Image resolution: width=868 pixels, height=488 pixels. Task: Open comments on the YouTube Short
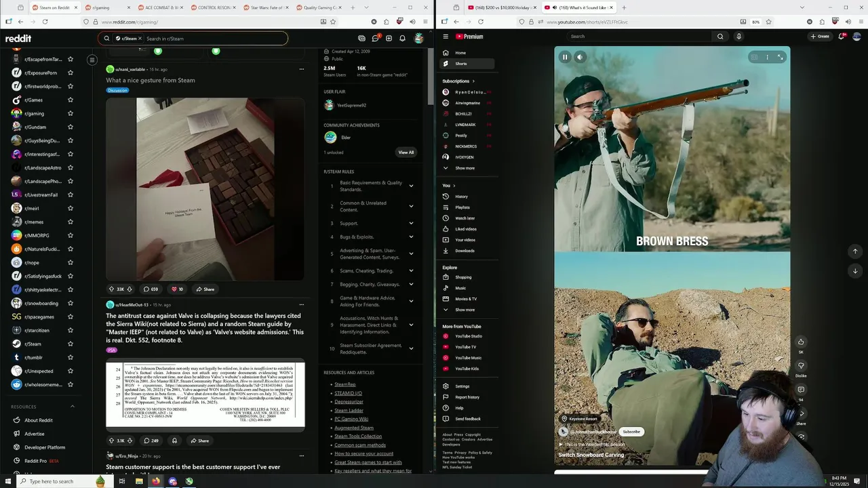coord(801,390)
